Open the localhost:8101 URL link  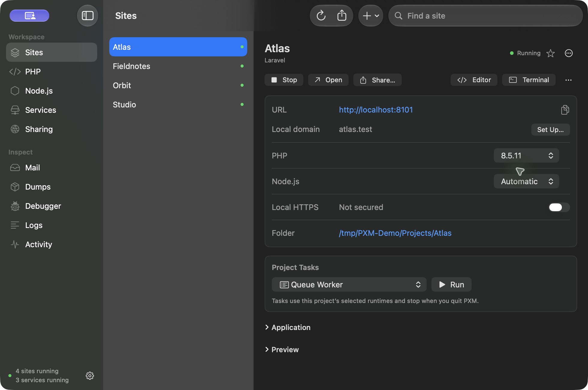(x=376, y=110)
